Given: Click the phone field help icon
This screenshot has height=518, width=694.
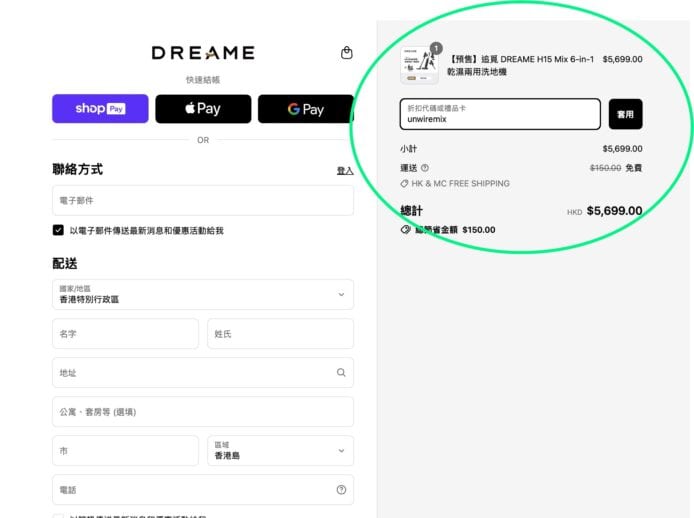Looking at the screenshot, I should (341, 490).
